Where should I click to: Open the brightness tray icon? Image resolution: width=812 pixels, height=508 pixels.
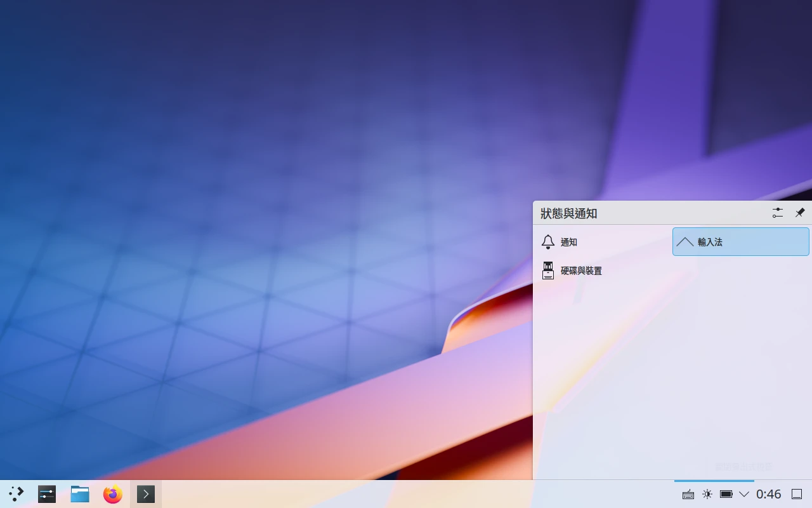[707, 495]
